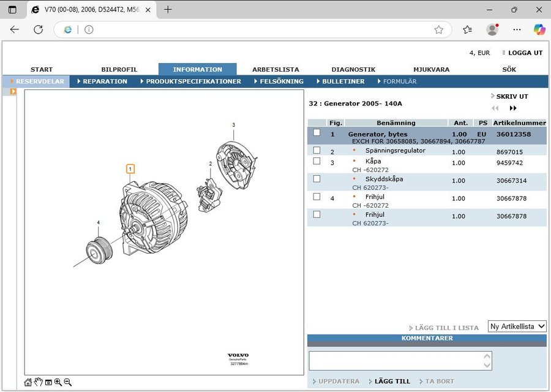
Task: Click the home icon below the diagram
Action: (28, 382)
